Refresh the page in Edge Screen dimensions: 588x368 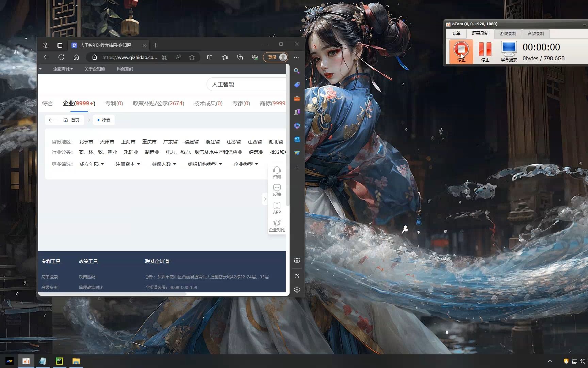[x=61, y=57]
